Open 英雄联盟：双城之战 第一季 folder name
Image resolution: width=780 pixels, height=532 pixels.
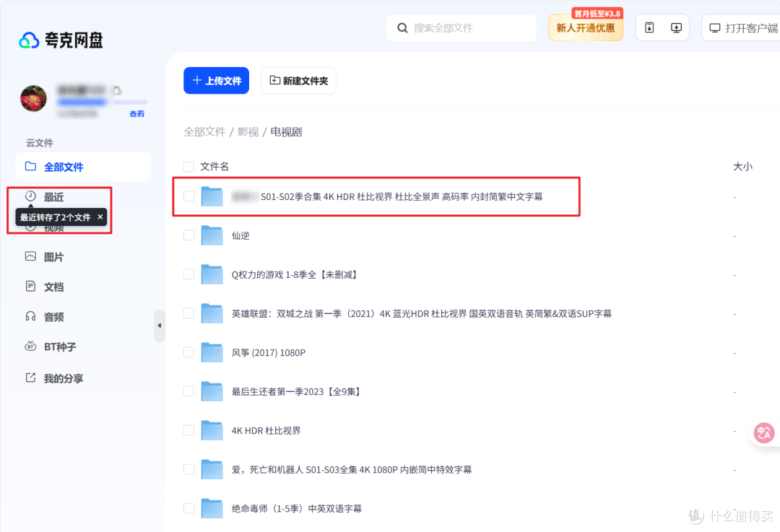pos(421,314)
